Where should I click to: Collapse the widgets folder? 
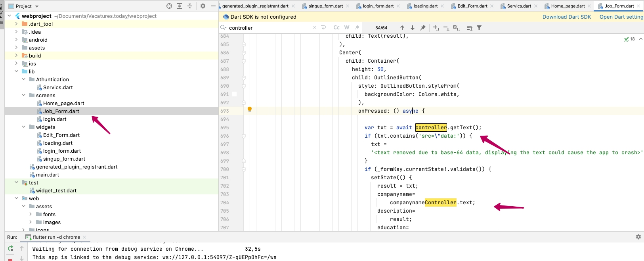(23, 127)
